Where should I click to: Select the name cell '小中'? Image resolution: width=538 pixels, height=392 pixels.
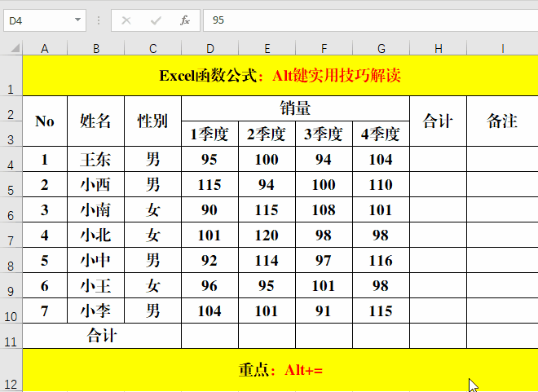point(95,260)
